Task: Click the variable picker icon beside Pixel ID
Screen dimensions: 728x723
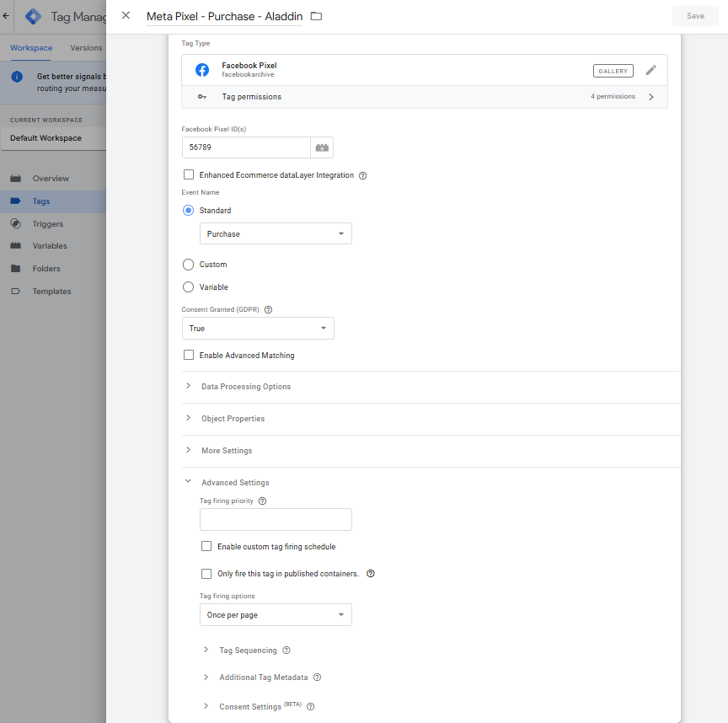Action: [x=322, y=147]
